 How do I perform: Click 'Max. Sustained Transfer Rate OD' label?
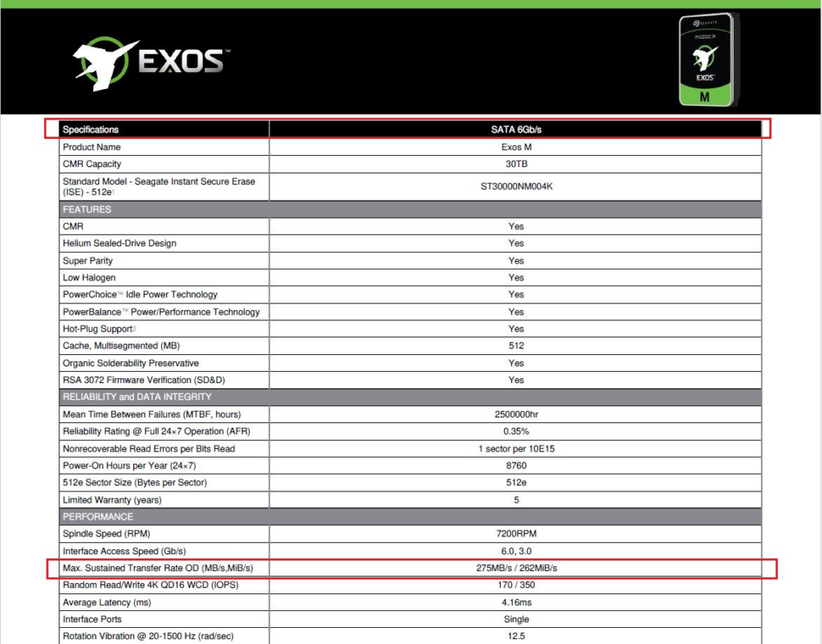pos(158,568)
